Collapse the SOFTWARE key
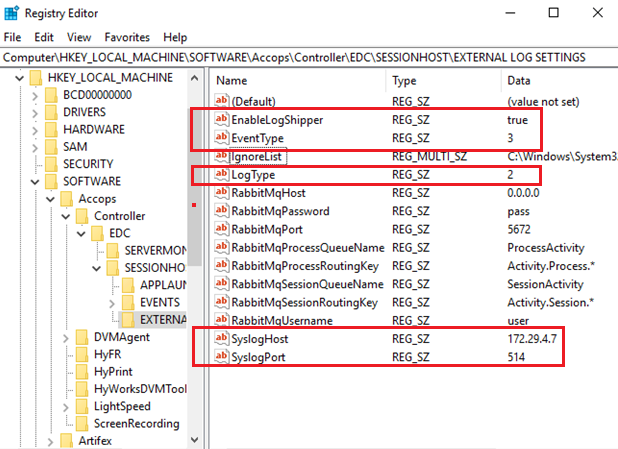Image resolution: width=618 pixels, height=449 pixels. pos(35,182)
